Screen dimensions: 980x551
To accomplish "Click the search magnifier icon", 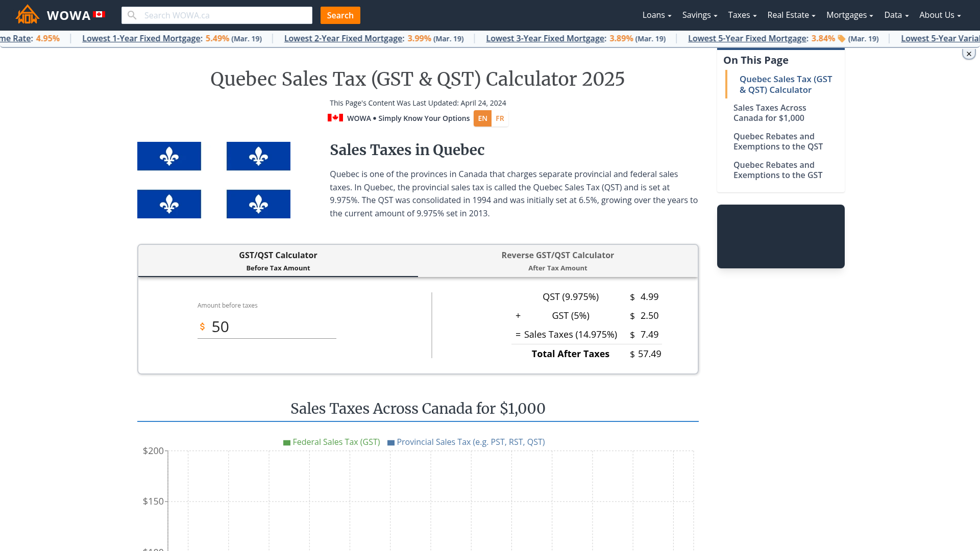I will [x=132, y=15].
